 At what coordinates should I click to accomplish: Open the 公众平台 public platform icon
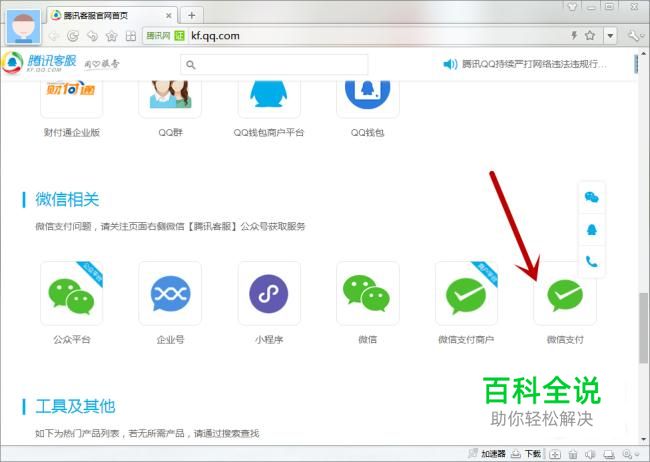click(71, 294)
